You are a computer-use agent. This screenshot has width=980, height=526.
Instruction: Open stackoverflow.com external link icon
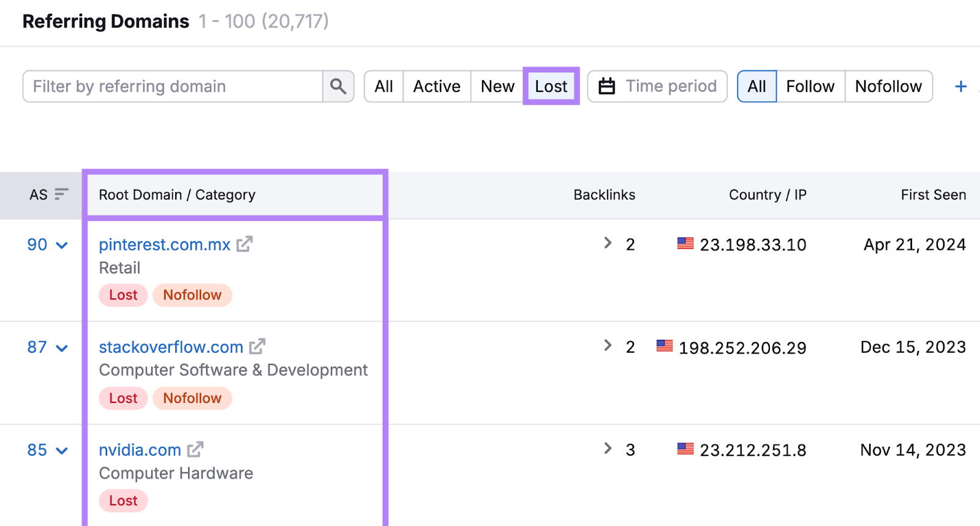[257, 347]
